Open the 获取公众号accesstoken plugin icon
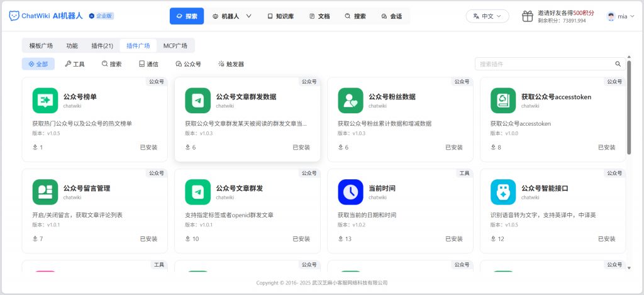Screen dimensions: 644x295 click(503, 100)
